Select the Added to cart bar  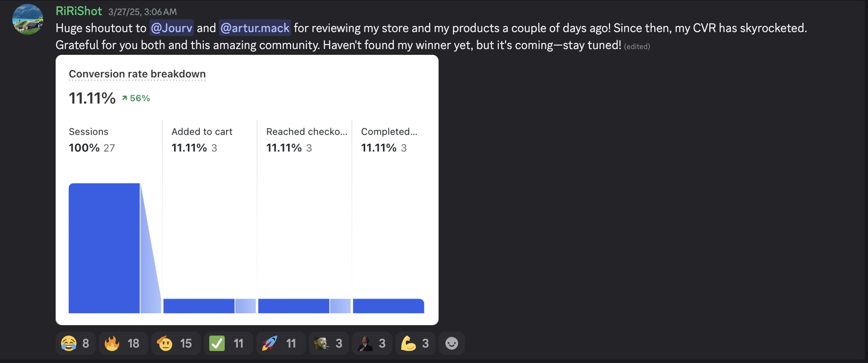click(199, 306)
